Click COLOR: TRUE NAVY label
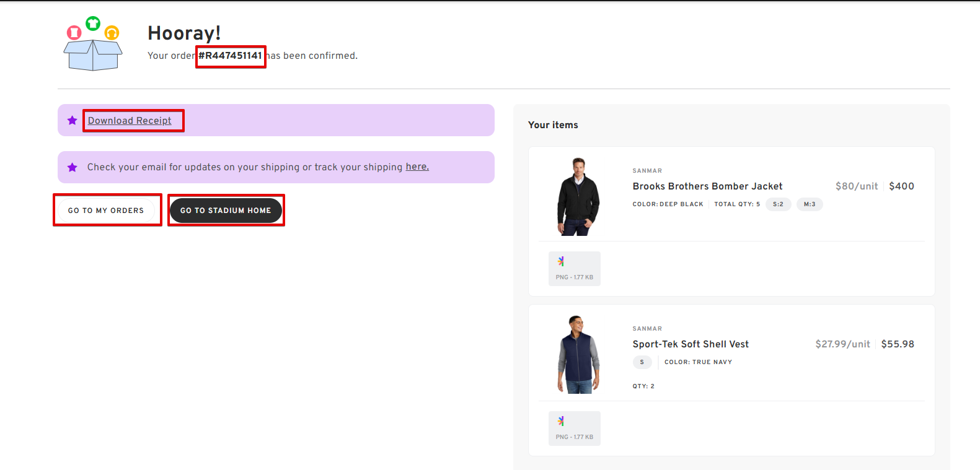Image resolution: width=980 pixels, height=470 pixels. 698,362
